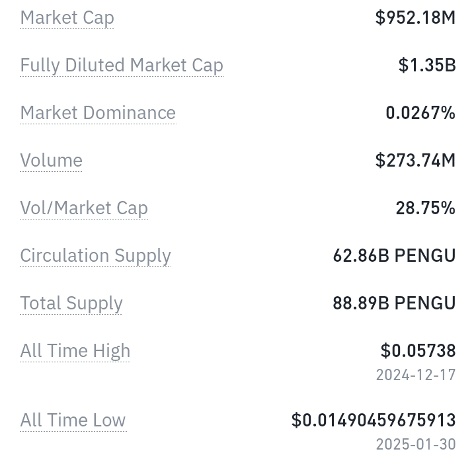
Task: Select the Volume label
Action: coord(51,160)
